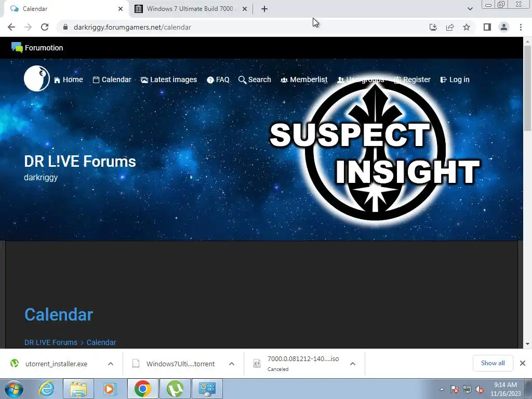Open the Memberlist page
Viewport: 532px width, 399px height.
pyautogui.click(x=304, y=79)
